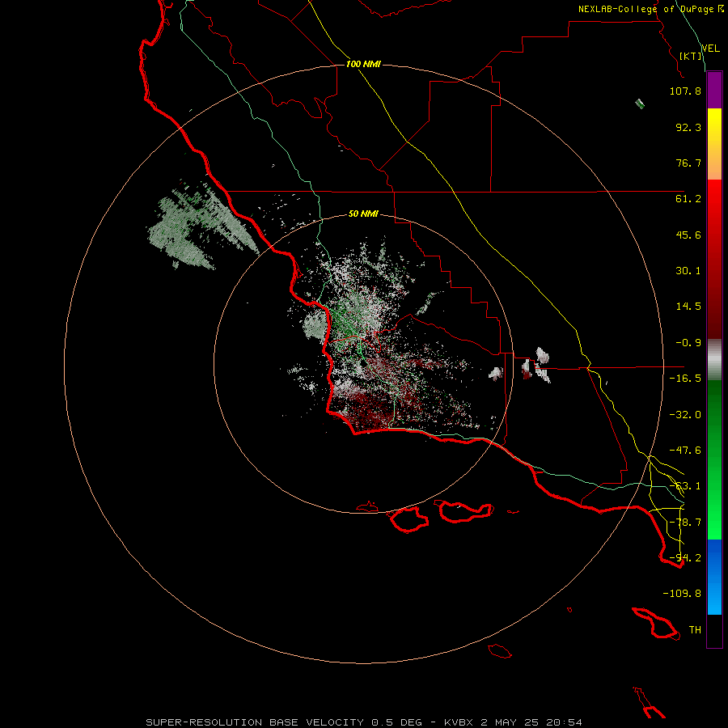This screenshot has width=728, height=728.
Task: Pick the gray near-zero segment of color bar
Action: pyautogui.click(x=714, y=360)
